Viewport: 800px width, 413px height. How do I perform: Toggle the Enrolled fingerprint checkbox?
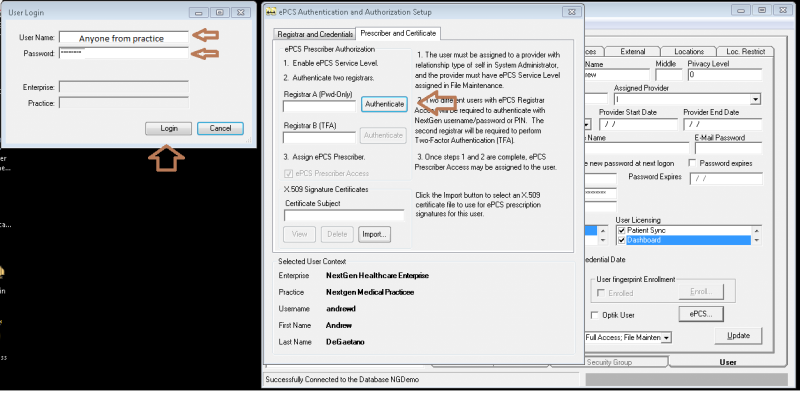pyautogui.click(x=602, y=293)
